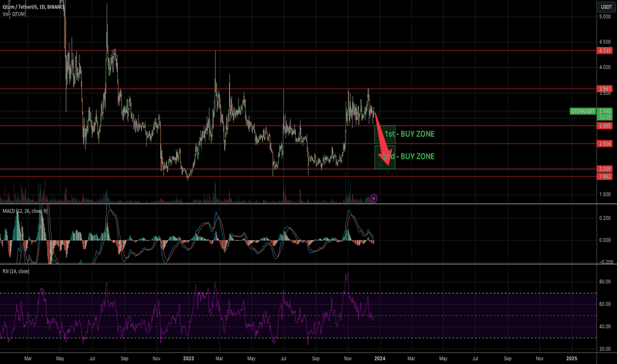This screenshot has width=617, height=364.
Task: Click the 20.00 value on RSI scale
Action: [605, 349]
